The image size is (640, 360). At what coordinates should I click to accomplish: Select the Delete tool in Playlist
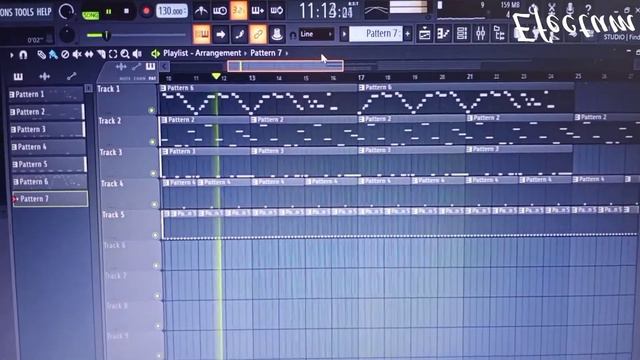point(65,54)
